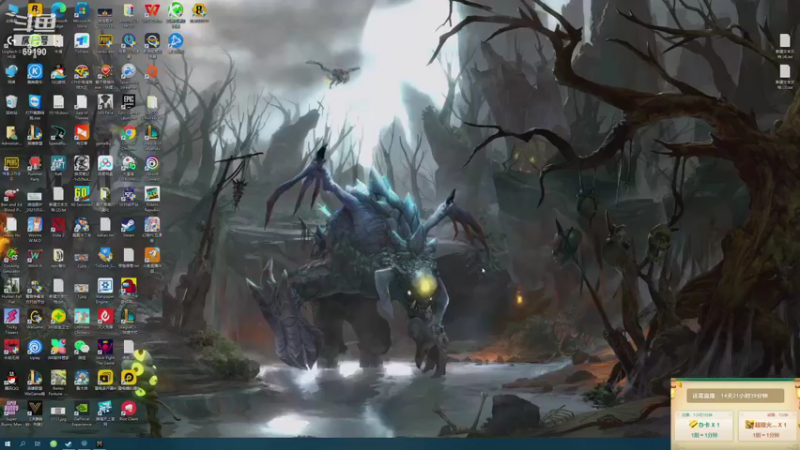Click right reward card in bottom-right popup

(x=766, y=426)
